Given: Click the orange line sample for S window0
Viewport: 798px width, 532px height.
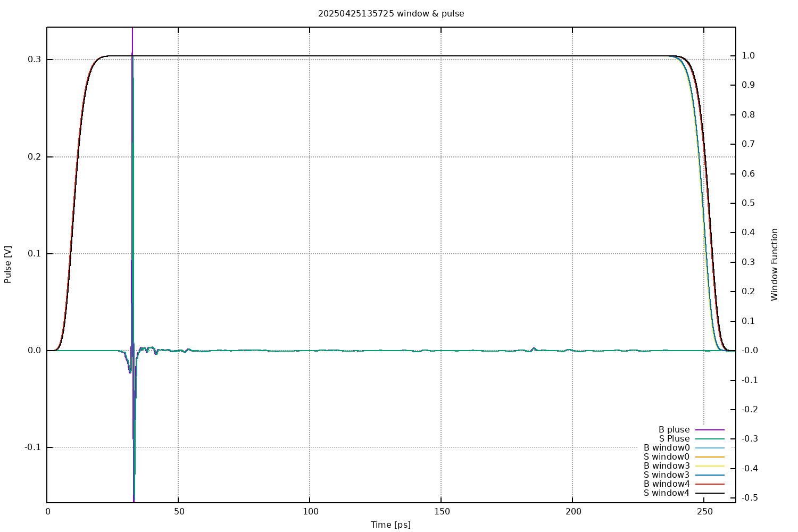Looking at the screenshot, I should [710, 457].
